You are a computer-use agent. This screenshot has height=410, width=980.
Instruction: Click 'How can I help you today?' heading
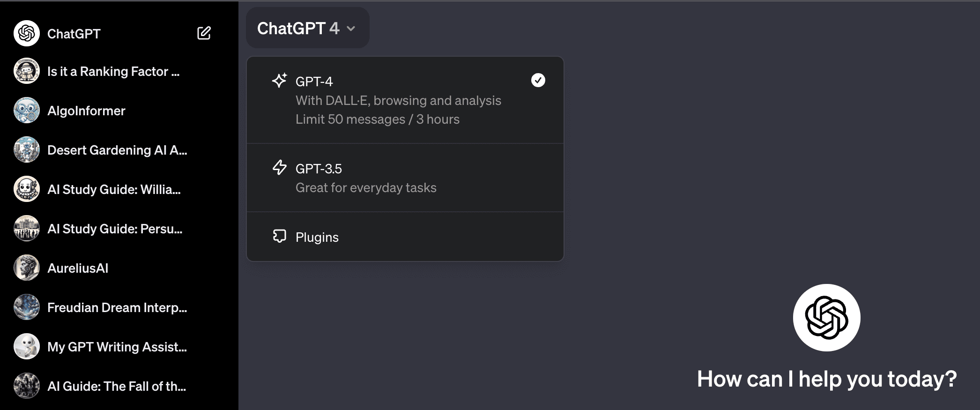[x=827, y=379]
